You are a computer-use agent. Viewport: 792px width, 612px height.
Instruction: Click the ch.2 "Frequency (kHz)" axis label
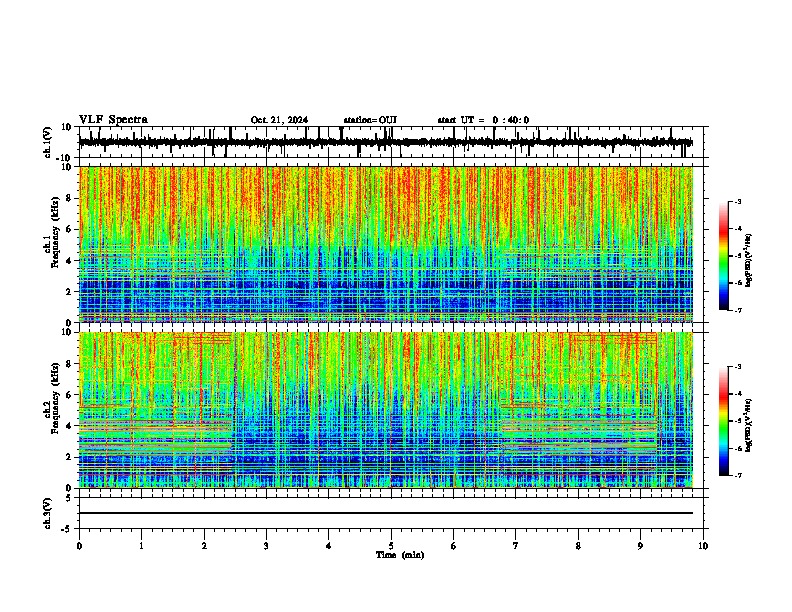55,398
